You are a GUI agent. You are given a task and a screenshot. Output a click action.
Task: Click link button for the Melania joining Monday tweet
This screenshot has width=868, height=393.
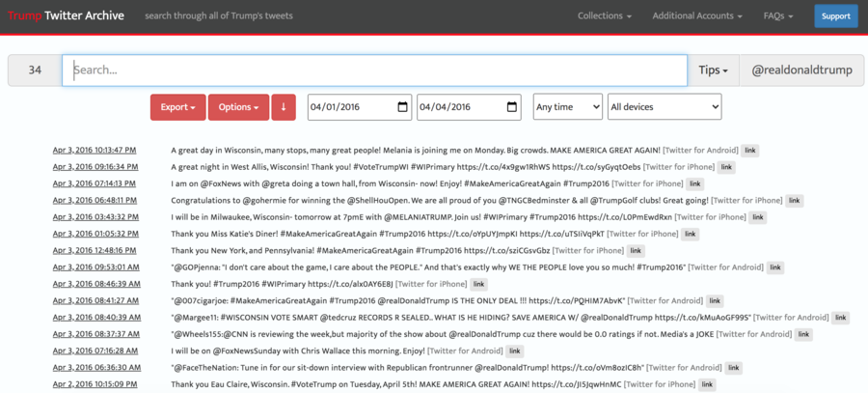click(x=750, y=151)
